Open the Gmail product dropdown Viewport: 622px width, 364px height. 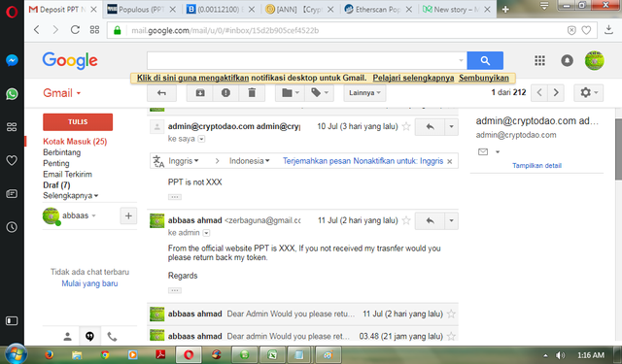pos(62,93)
